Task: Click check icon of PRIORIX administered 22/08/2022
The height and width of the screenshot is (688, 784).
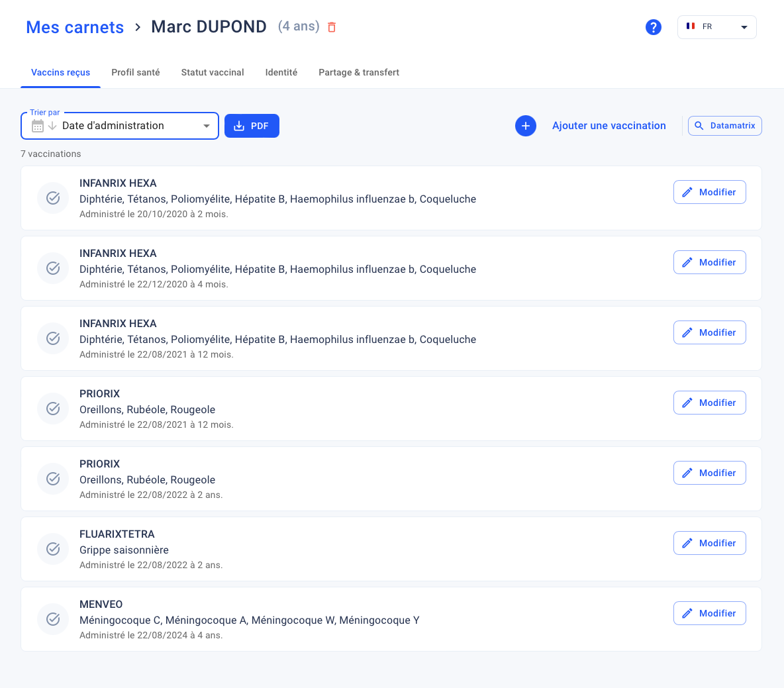Action: tap(53, 479)
